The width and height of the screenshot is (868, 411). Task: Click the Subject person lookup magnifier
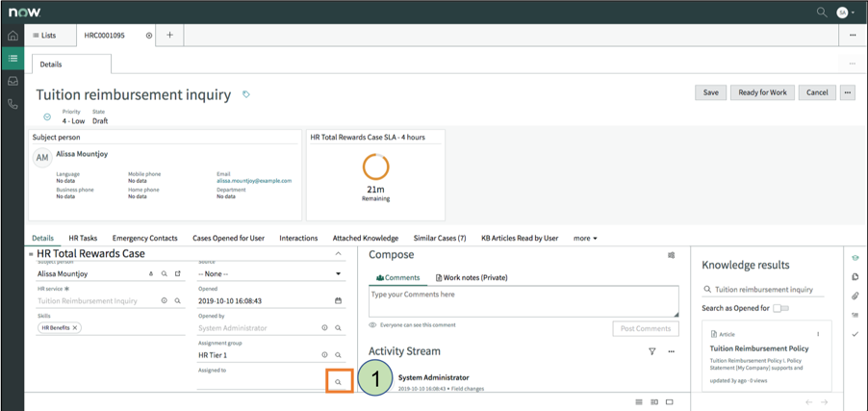[165, 273]
